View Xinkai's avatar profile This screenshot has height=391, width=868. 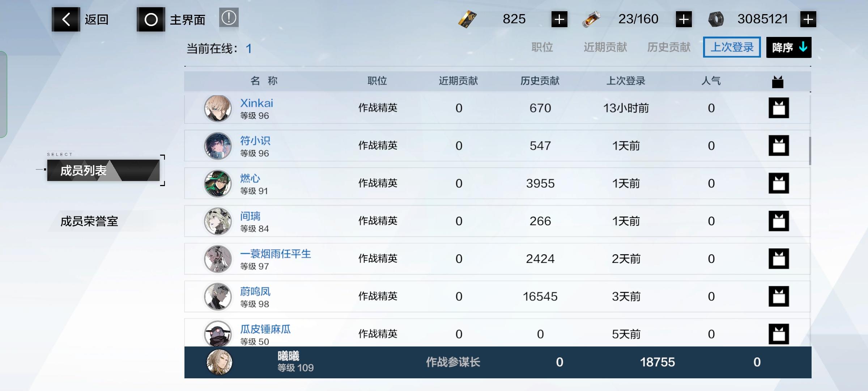[x=218, y=108]
